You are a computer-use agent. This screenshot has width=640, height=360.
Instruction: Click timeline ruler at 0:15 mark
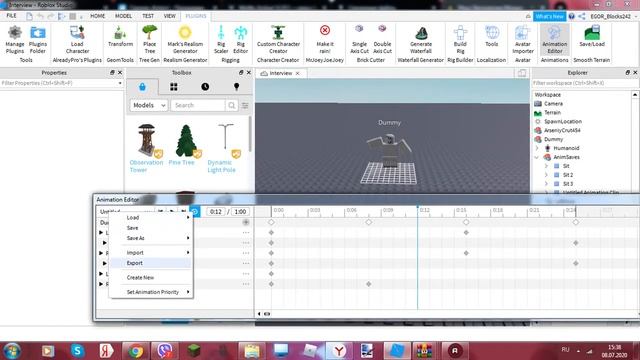point(461,210)
